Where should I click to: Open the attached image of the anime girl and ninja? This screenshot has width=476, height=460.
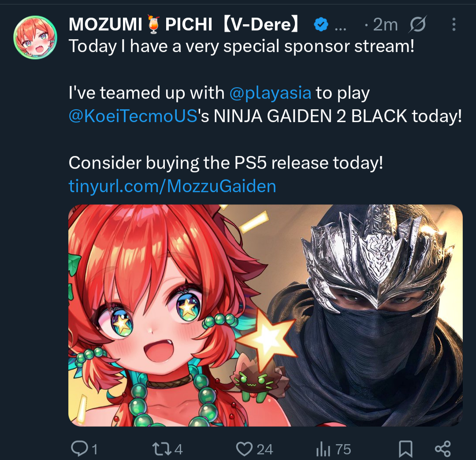tap(265, 315)
